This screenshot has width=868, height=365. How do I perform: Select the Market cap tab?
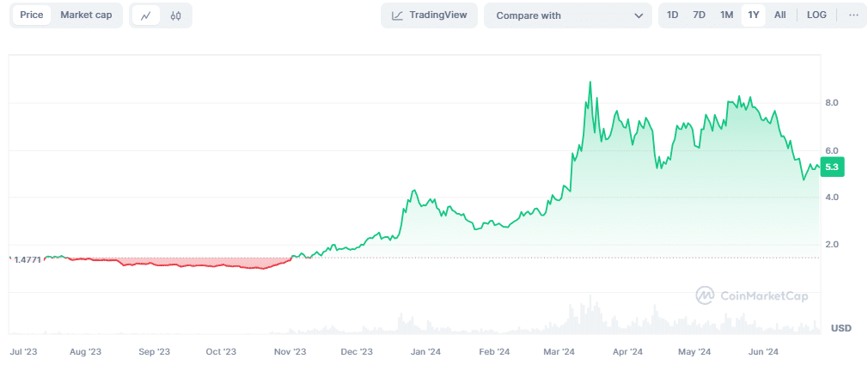pyautogui.click(x=86, y=15)
